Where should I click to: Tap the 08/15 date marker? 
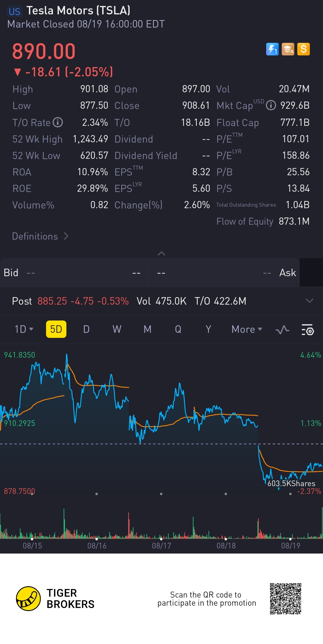pyautogui.click(x=32, y=545)
